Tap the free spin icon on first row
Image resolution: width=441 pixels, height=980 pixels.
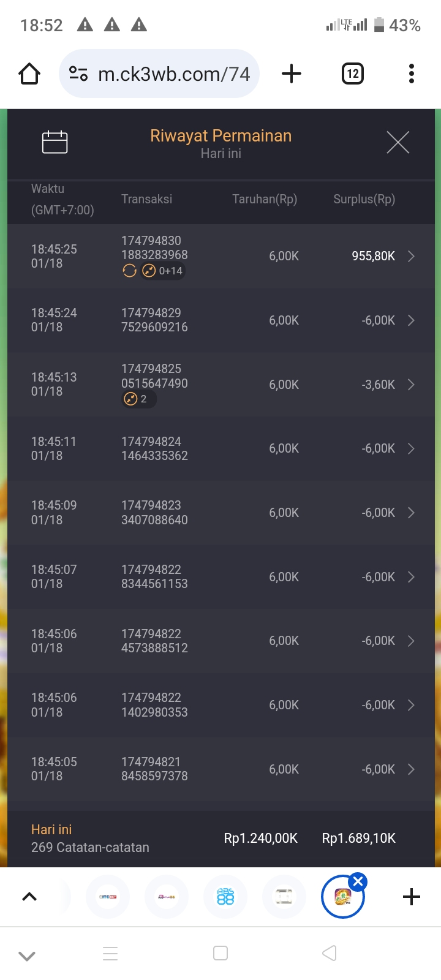tap(129, 271)
